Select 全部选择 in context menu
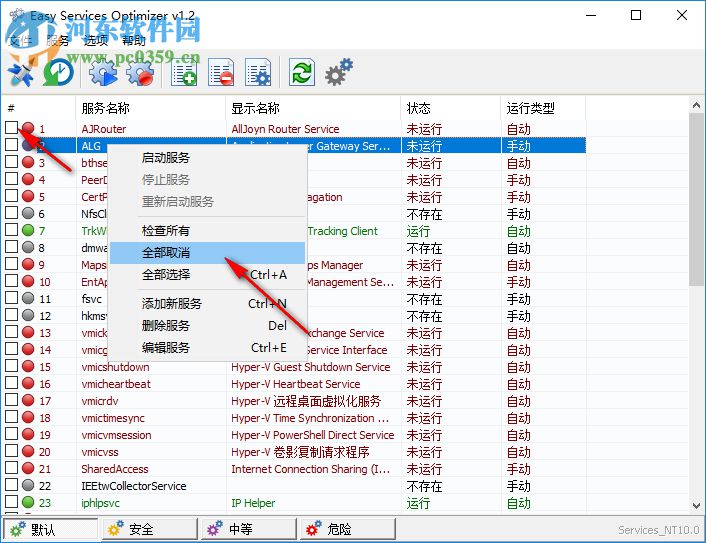 point(208,275)
